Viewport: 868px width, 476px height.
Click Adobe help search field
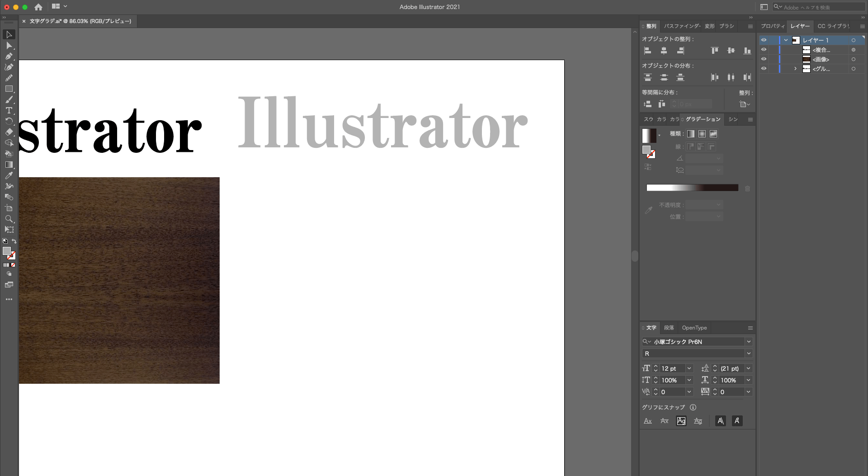click(819, 7)
